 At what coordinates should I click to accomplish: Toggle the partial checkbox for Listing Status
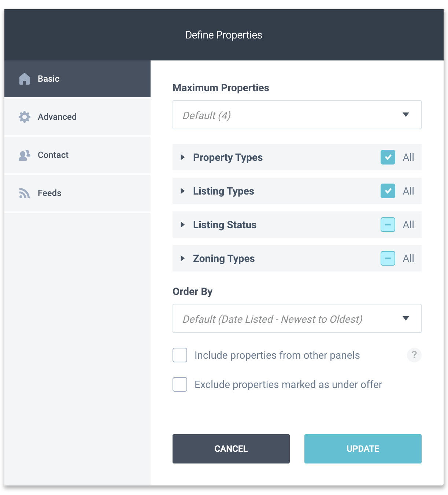click(x=388, y=225)
